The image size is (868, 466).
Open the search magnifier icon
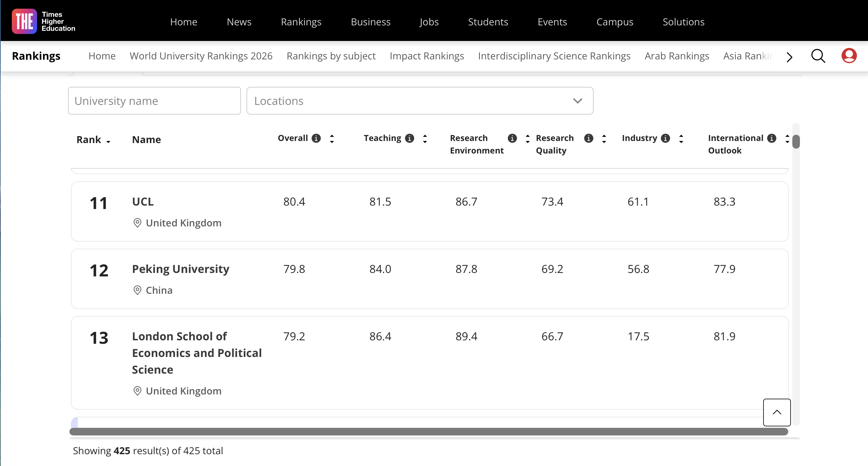(x=818, y=56)
